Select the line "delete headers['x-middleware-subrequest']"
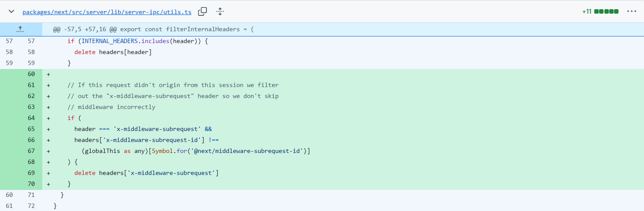This screenshot has height=211, width=644. 147,173
